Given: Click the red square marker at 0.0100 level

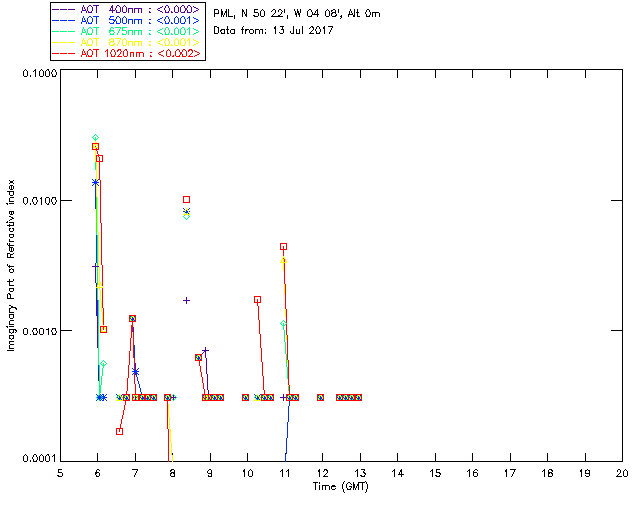Looking at the screenshot, I should coord(187,200).
